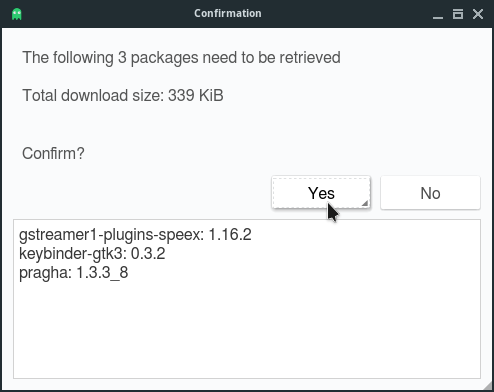Click the 1.16.2 version number

pos(230,235)
